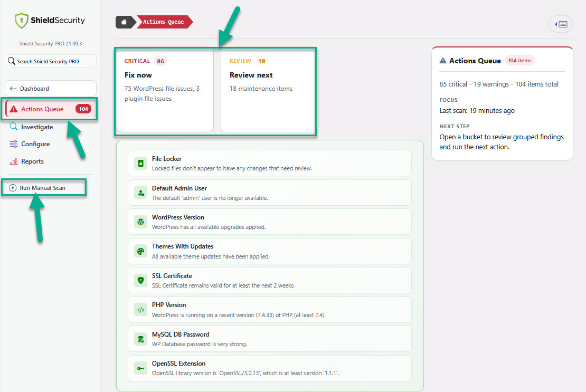Click the Reports bar chart icon
The height and width of the screenshot is (392, 586).
[x=13, y=161]
